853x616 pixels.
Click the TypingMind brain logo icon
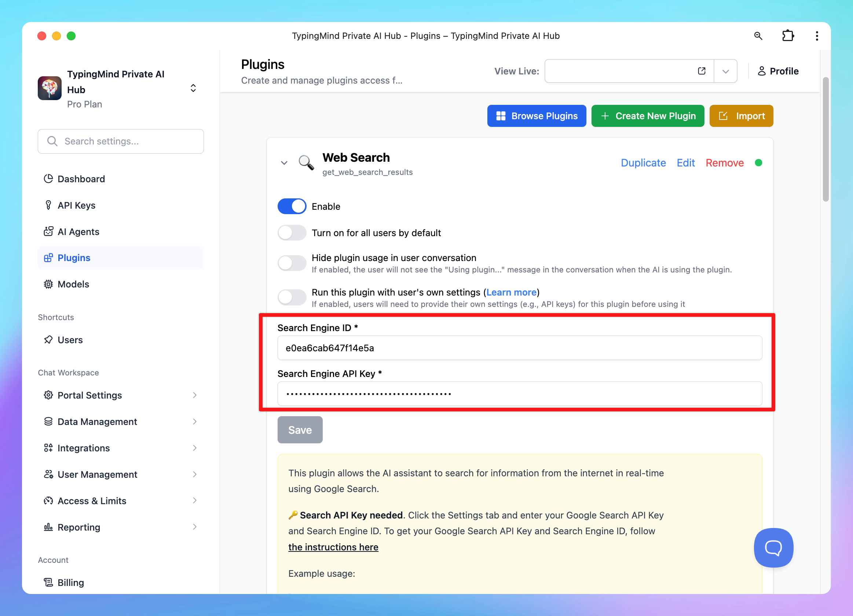click(49, 88)
